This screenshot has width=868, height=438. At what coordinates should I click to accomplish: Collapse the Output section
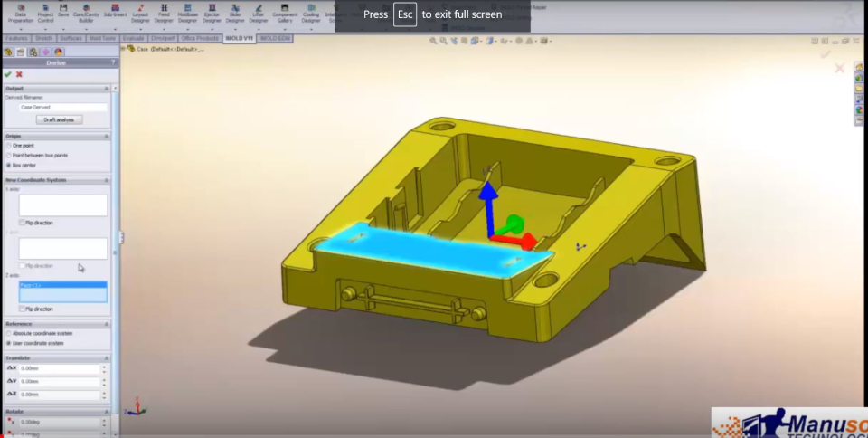coord(107,89)
